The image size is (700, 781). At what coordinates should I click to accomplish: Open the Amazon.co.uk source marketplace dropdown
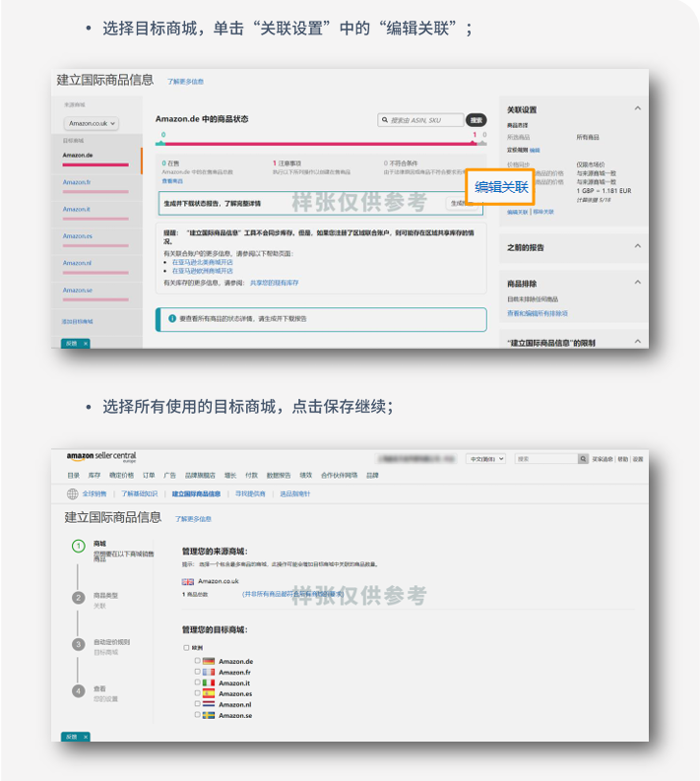tap(92, 123)
